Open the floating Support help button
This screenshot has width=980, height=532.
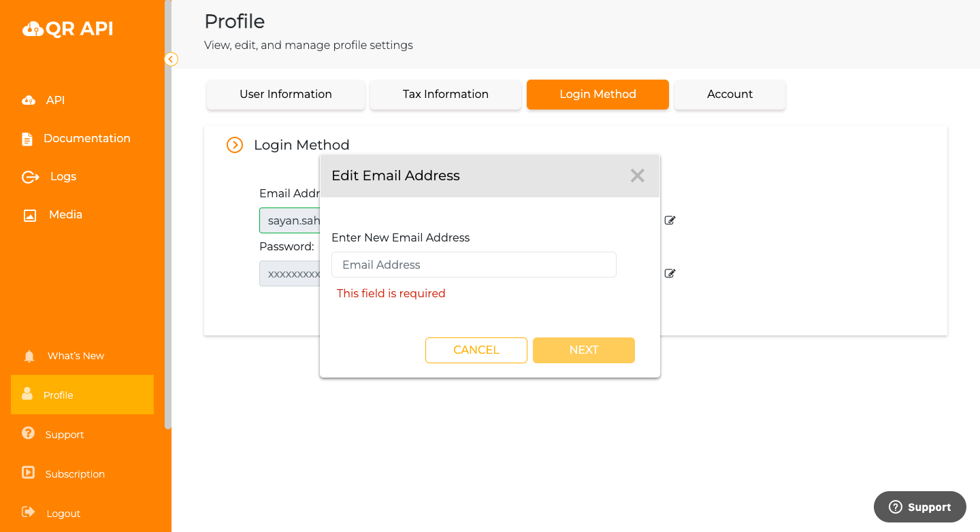coord(920,507)
